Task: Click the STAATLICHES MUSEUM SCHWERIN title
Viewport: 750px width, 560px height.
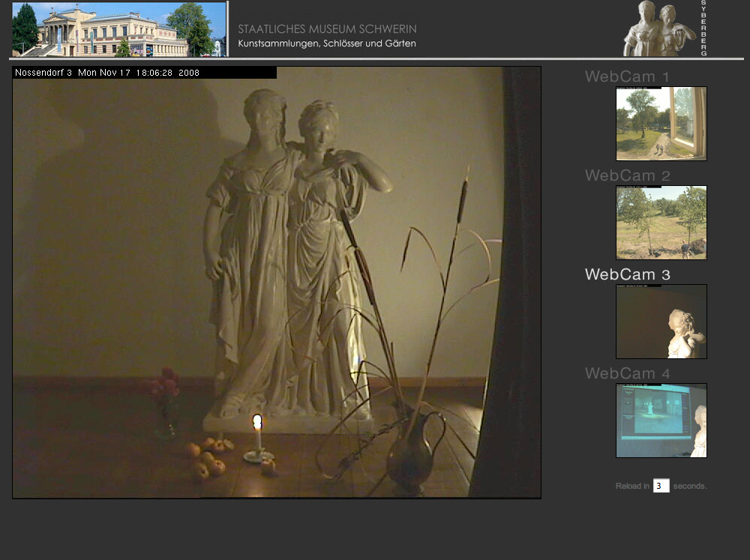Action: coord(327,29)
